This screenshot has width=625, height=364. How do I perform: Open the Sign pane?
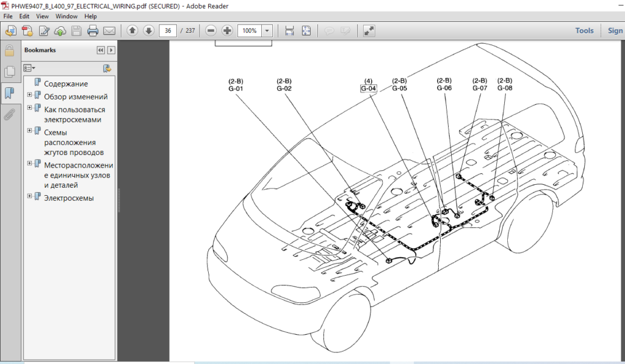[x=615, y=30]
